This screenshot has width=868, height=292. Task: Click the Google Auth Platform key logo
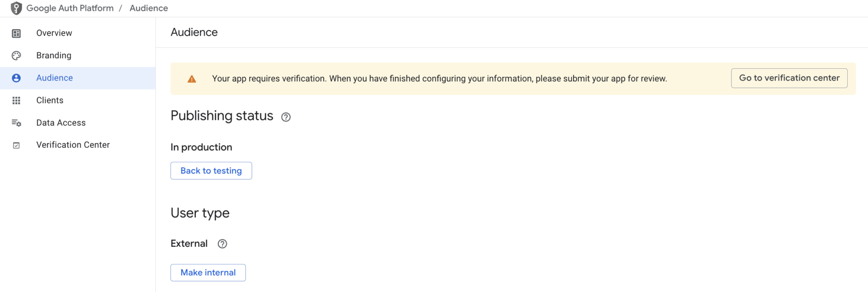click(x=16, y=8)
